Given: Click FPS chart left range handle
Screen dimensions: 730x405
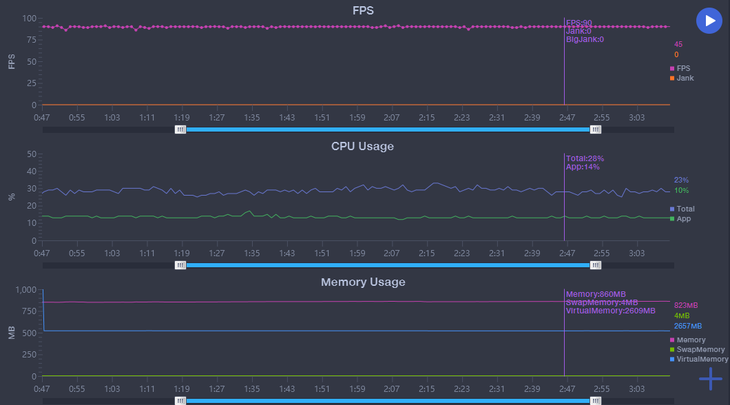Looking at the screenshot, I should tap(181, 129).
